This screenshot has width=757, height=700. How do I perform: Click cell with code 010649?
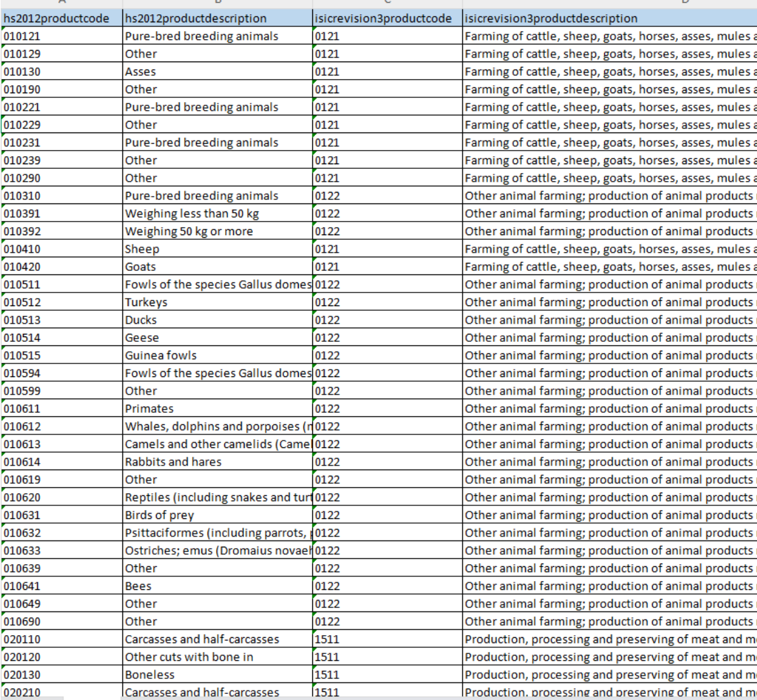[62, 604]
